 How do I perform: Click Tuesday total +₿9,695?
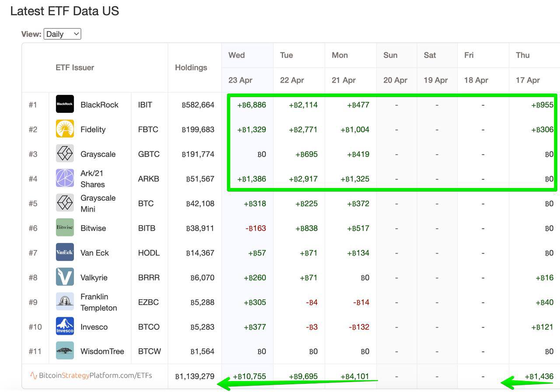coord(303,376)
